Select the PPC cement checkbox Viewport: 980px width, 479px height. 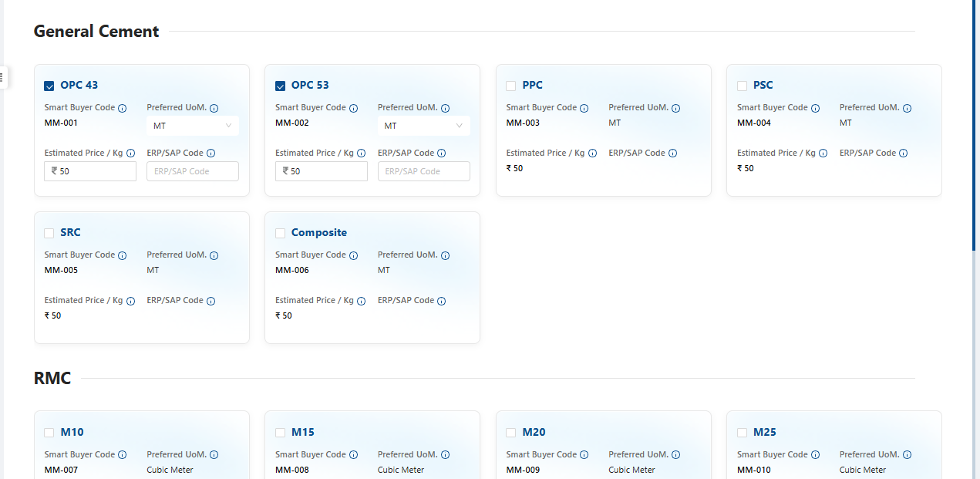coord(511,86)
